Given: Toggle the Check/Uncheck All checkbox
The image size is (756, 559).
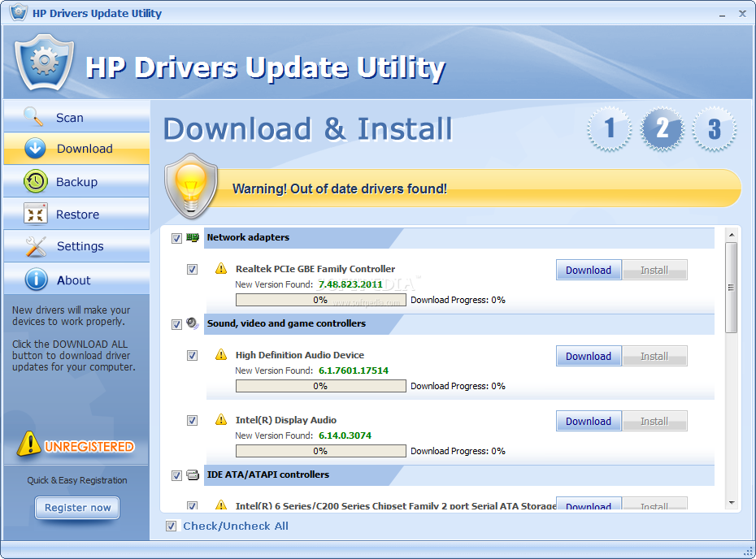Looking at the screenshot, I should point(171,526).
